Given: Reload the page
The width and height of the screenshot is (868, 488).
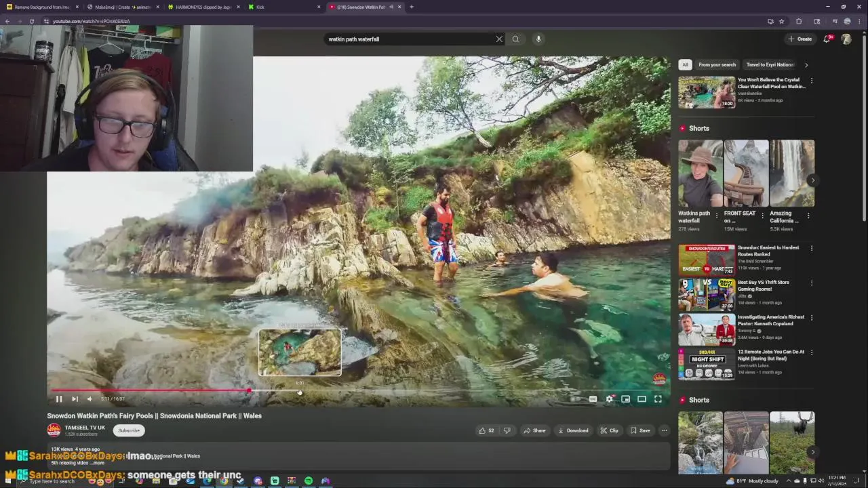Looking at the screenshot, I should [31, 21].
